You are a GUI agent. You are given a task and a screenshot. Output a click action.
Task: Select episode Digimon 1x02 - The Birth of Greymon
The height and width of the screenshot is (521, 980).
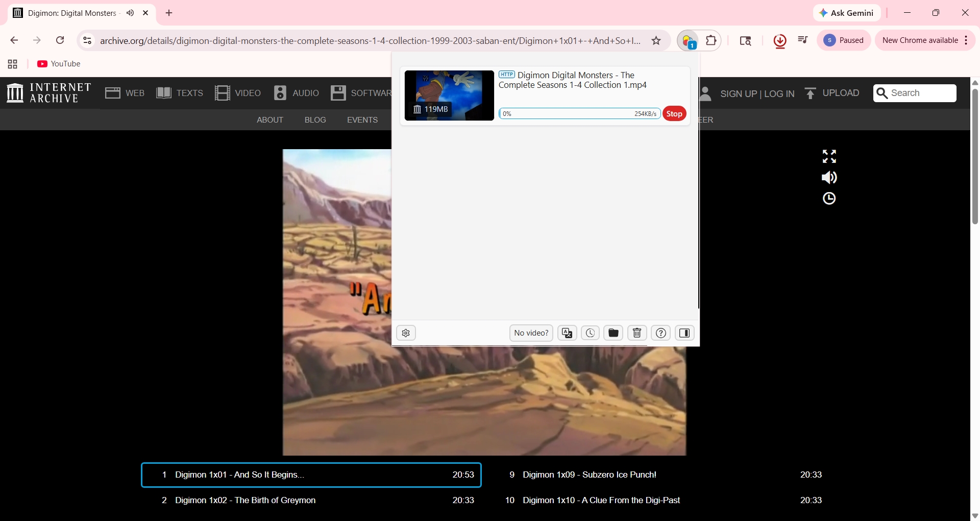coord(245,500)
